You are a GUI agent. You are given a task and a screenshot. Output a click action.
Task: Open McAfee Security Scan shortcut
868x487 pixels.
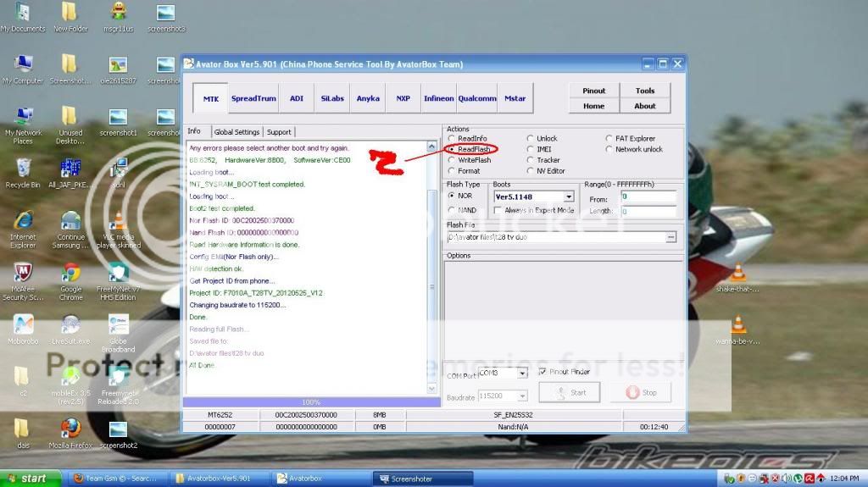pos(23,282)
